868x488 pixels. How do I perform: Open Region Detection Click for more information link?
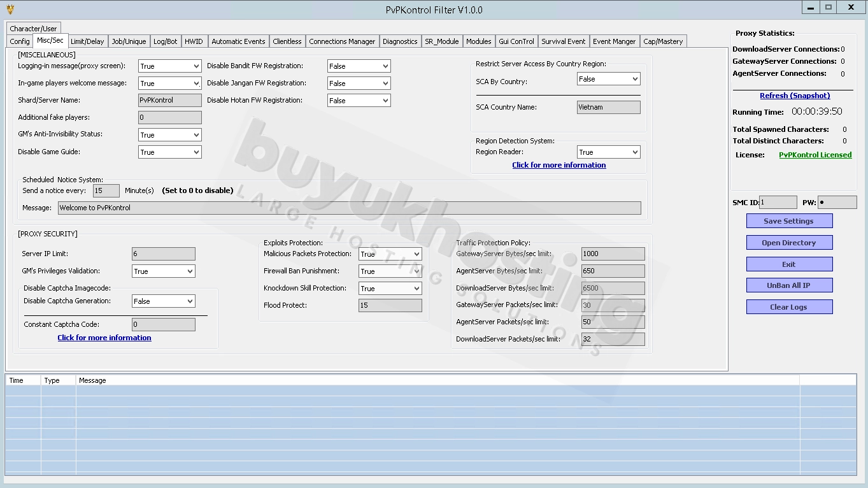(x=559, y=165)
